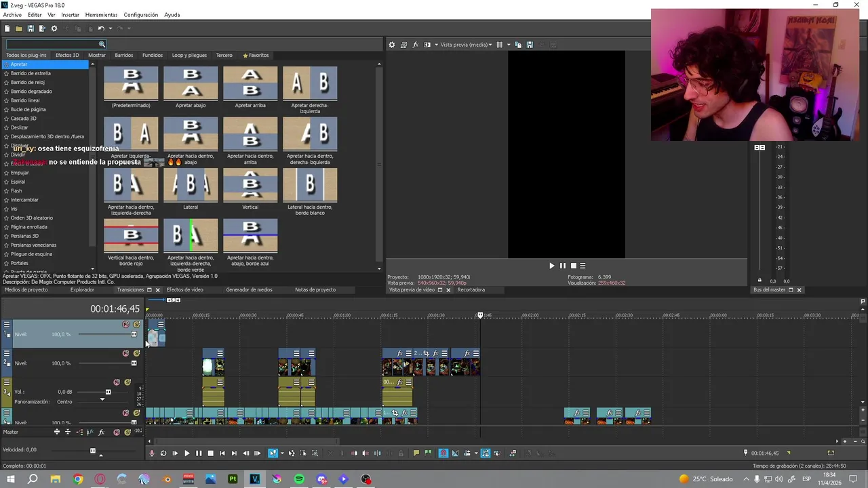Select Cascada 3D transition in list

pyautogui.click(x=23, y=119)
